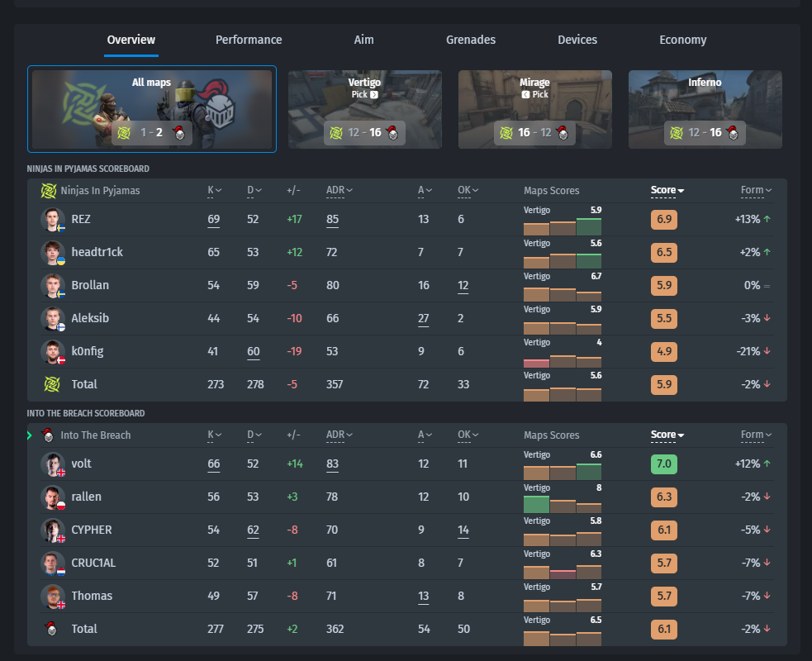The image size is (812, 661).
Task: Click Aleksib player avatar
Action: (53, 319)
